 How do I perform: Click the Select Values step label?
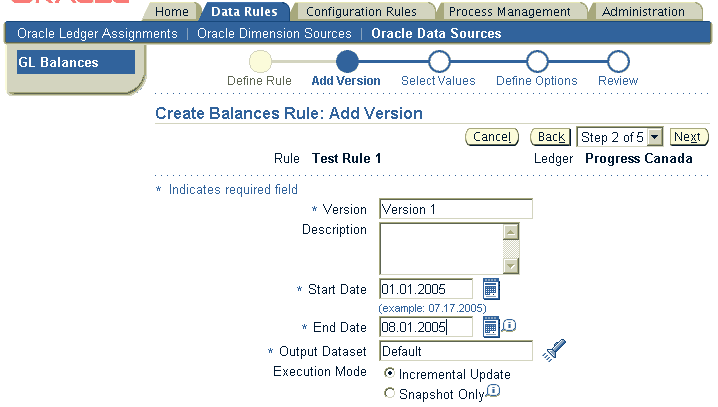click(x=438, y=81)
